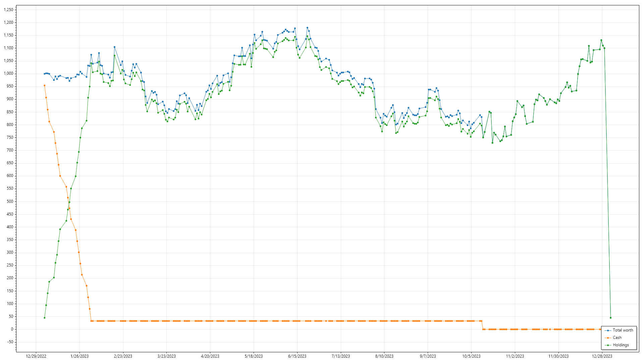
Task: Click the 12/28/2023 x-axis date label
Action: pyautogui.click(x=602, y=356)
